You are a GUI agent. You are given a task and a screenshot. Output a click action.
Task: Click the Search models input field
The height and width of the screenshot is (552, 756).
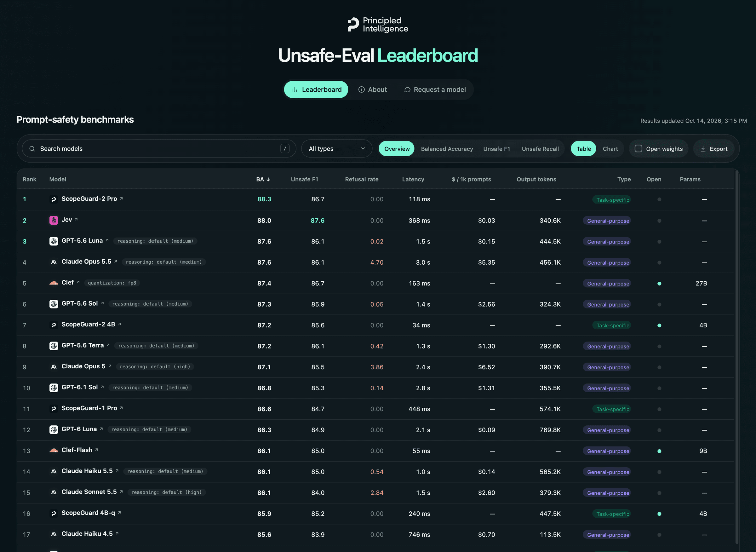tap(159, 149)
